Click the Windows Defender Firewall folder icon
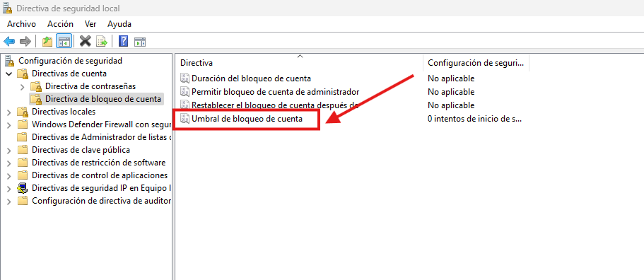 pos(23,124)
